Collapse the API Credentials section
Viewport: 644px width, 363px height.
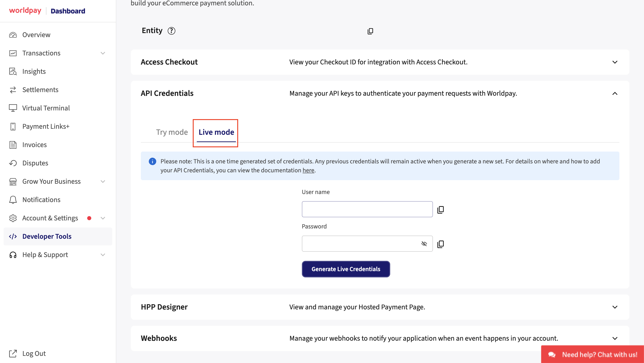tap(615, 93)
